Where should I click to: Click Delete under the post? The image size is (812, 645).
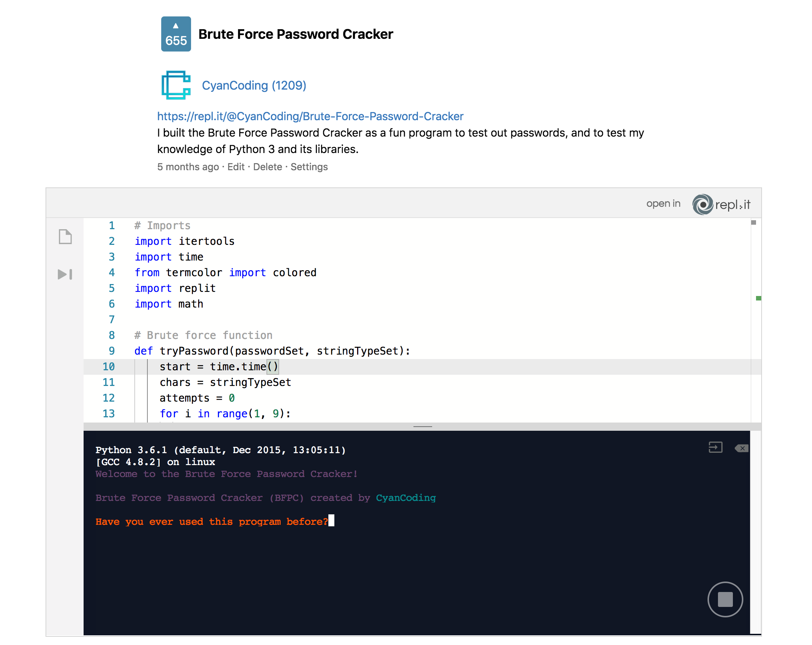(x=268, y=167)
